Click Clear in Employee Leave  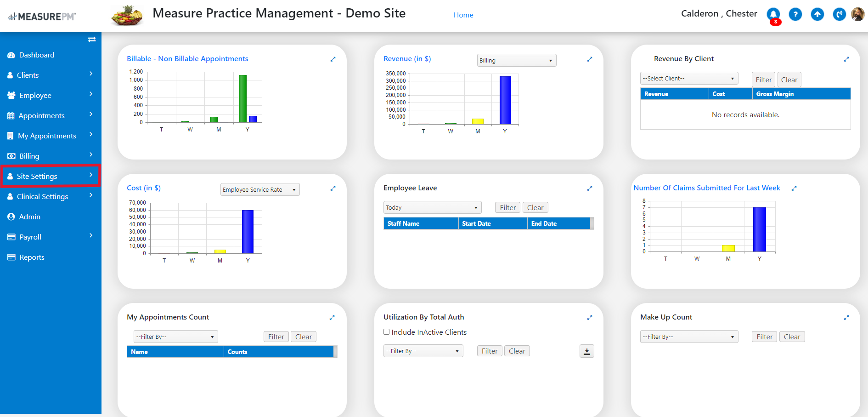pos(535,207)
